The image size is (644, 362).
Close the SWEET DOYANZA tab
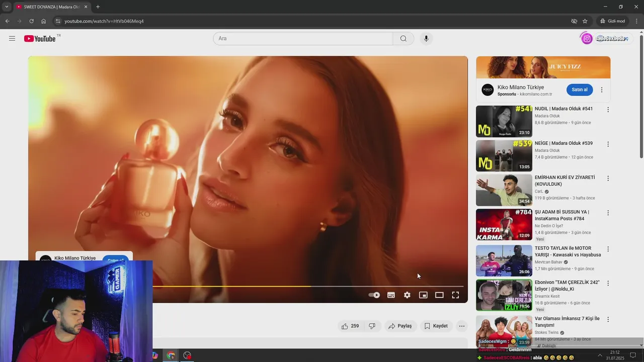pyautogui.click(x=86, y=7)
